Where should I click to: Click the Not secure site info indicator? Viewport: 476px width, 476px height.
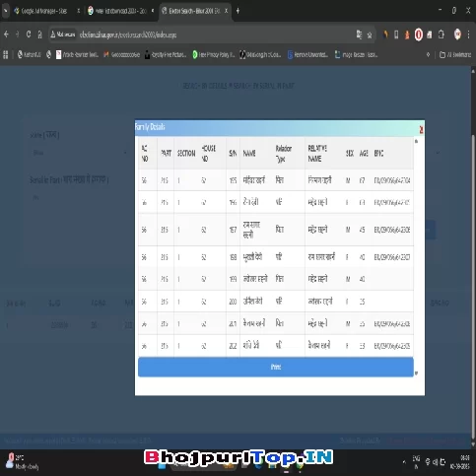point(63,34)
